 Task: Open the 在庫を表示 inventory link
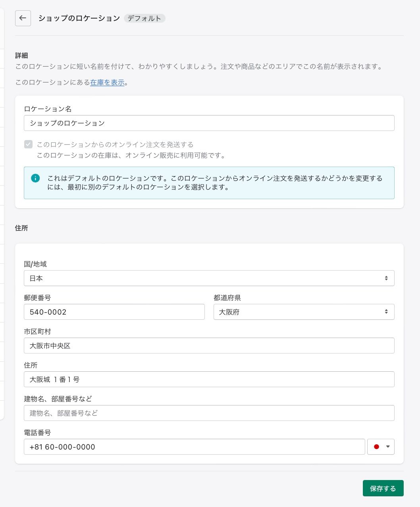click(x=108, y=83)
